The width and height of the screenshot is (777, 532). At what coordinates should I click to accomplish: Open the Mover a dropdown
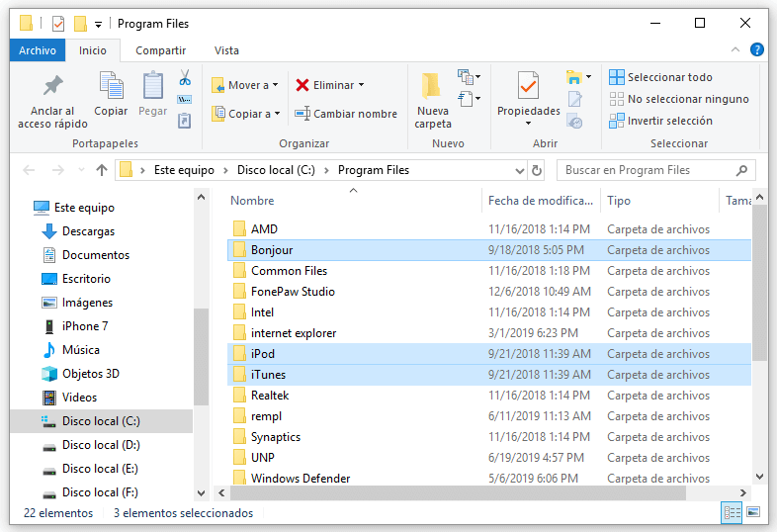(x=244, y=85)
